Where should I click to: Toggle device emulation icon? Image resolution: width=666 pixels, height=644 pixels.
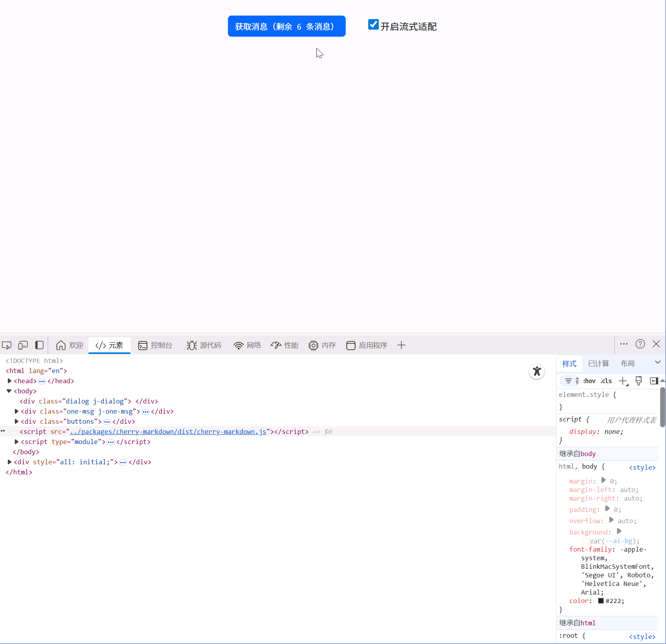23,345
